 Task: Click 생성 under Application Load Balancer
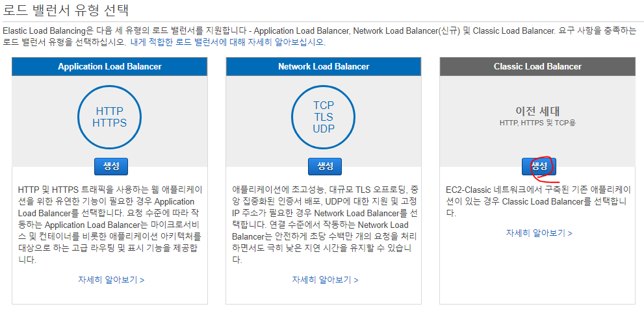click(111, 166)
